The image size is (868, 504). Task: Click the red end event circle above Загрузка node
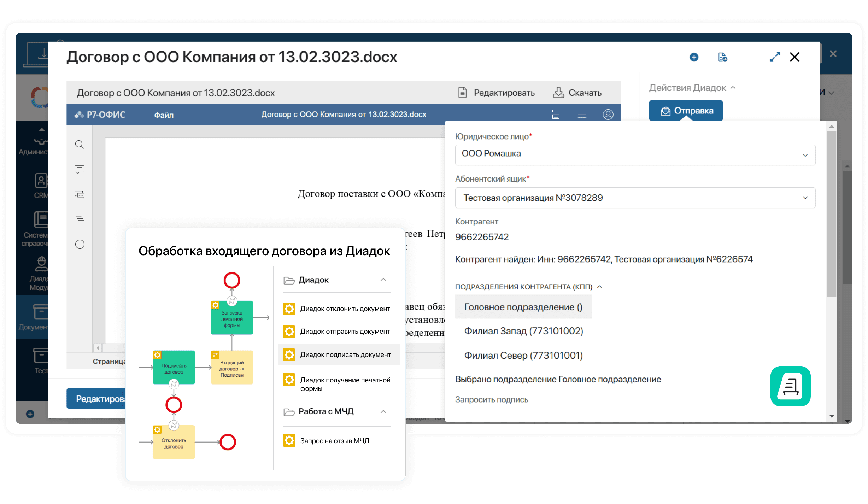[232, 281]
